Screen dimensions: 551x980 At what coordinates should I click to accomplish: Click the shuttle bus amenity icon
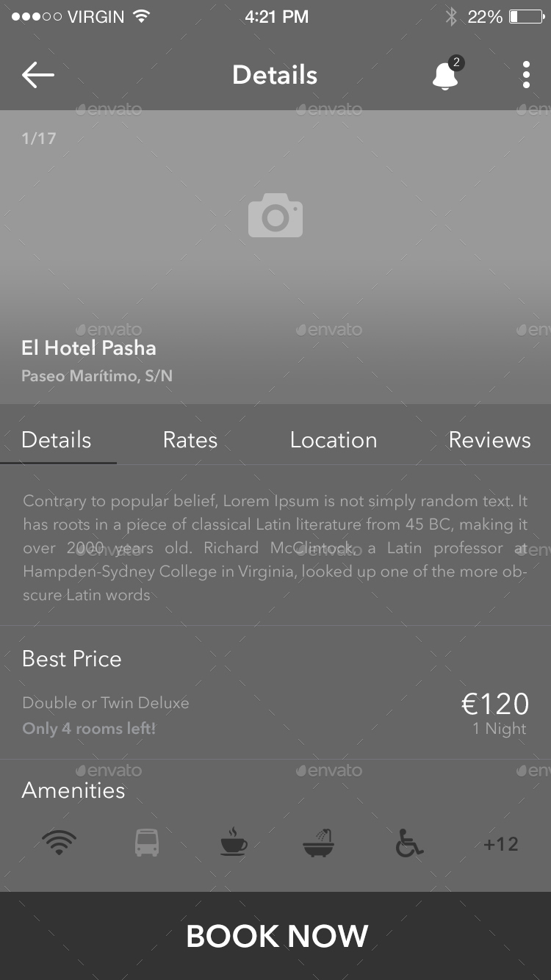[146, 843]
